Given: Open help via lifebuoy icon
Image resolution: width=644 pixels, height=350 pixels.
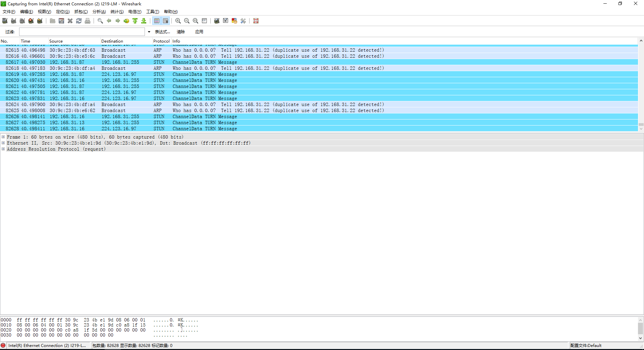Looking at the screenshot, I should coord(256,21).
